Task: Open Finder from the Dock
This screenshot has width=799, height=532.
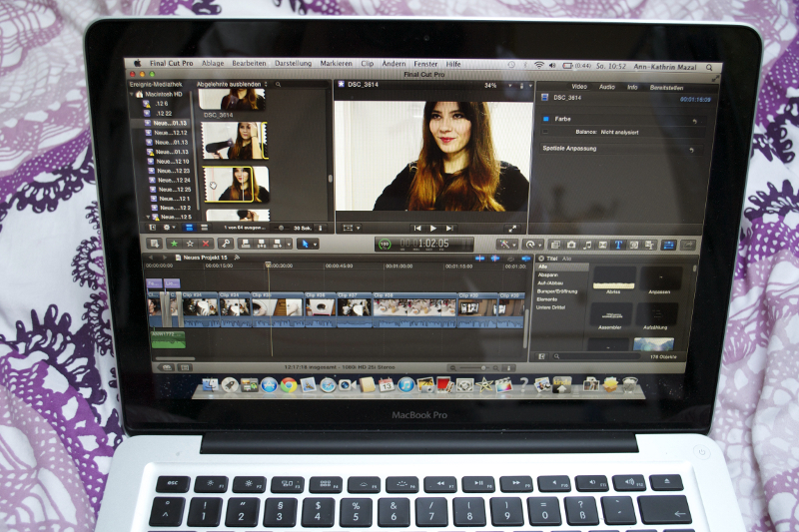Action: [x=210, y=385]
